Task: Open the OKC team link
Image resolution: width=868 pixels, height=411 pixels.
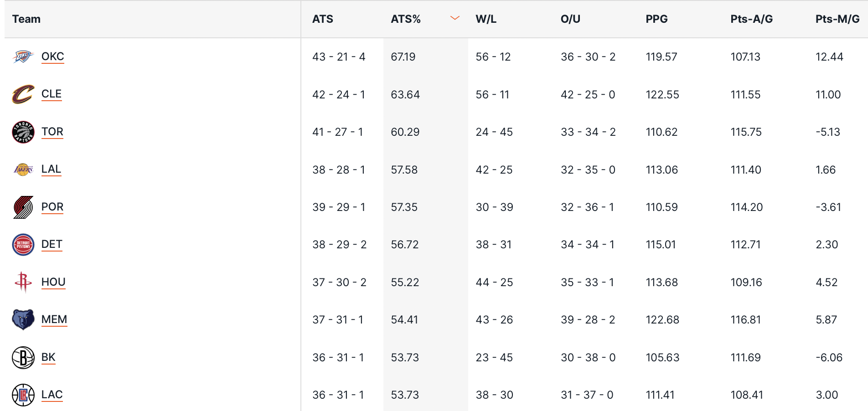Action: (53, 57)
